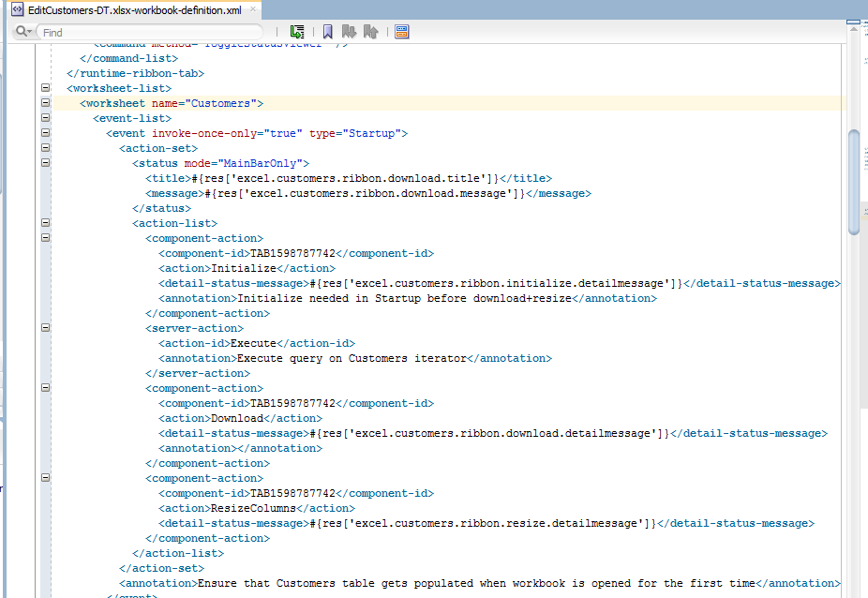Click the green arrow lines toolbar icon
The height and width of the screenshot is (598, 868).
[297, 32]
